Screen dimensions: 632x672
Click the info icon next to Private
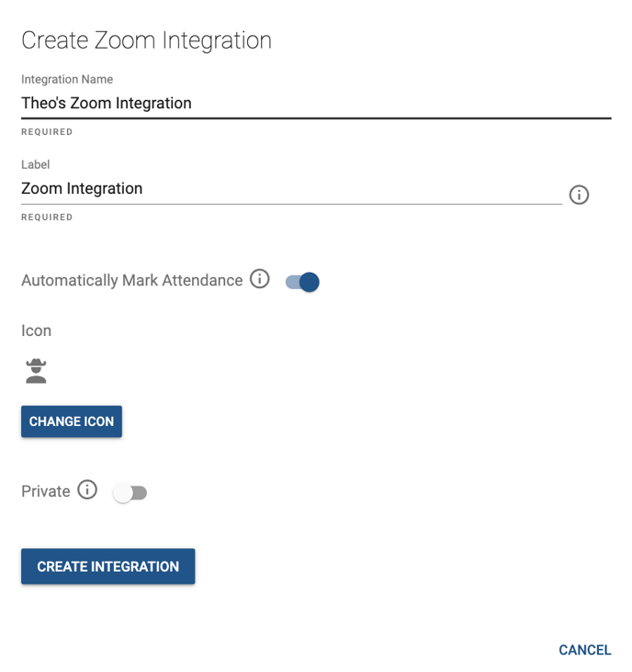point(87,489)
